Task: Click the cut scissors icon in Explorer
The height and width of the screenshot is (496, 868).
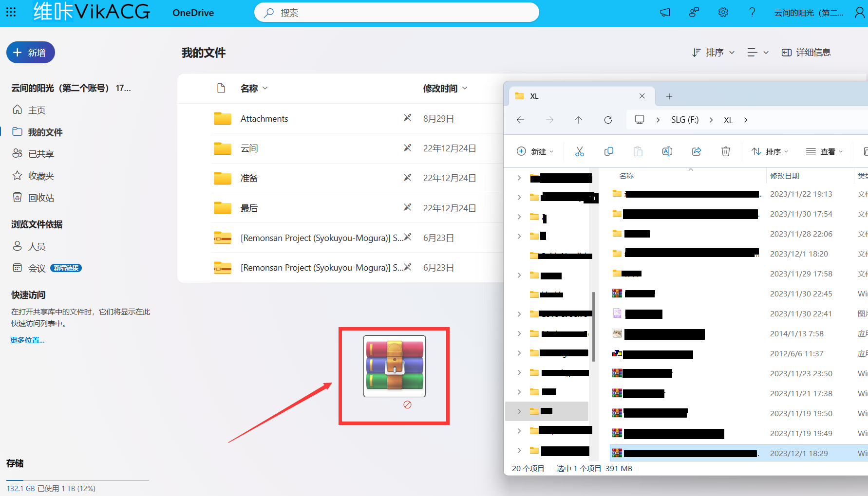Action: point(579,151)
